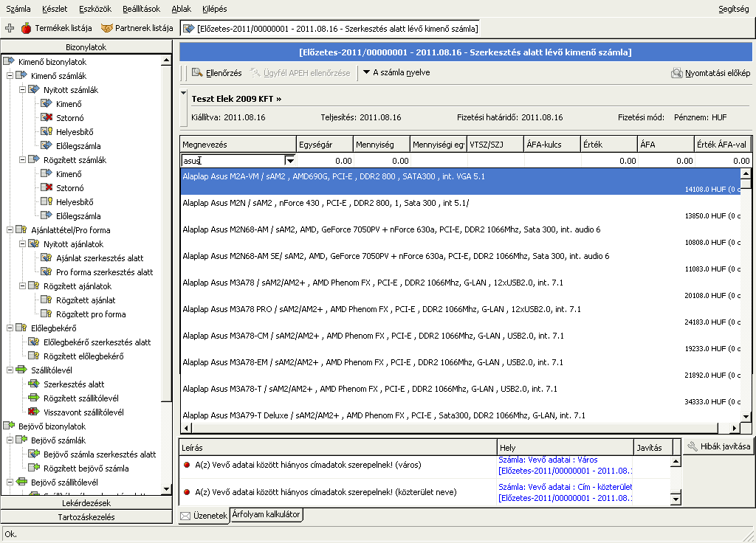Open the Számla: Vevő adatai : Cím - közterület link
The image size is (756, 543).
pyautogui.click(x=565, y=487)
